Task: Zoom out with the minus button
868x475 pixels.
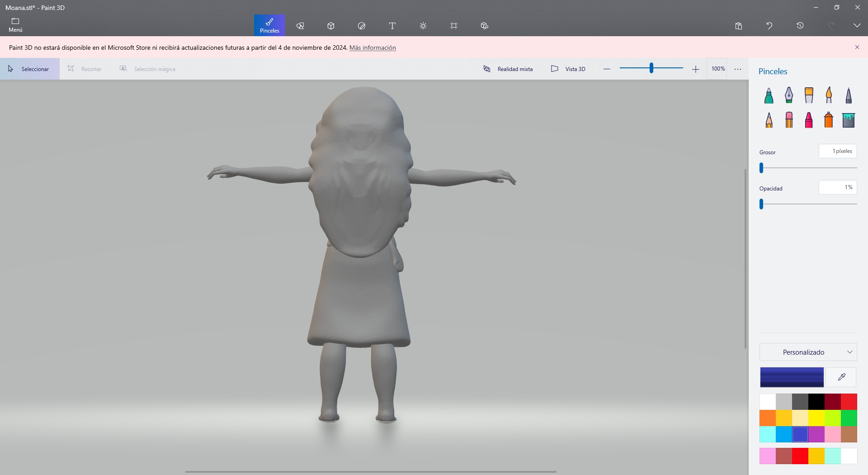Action: (607, 69)
